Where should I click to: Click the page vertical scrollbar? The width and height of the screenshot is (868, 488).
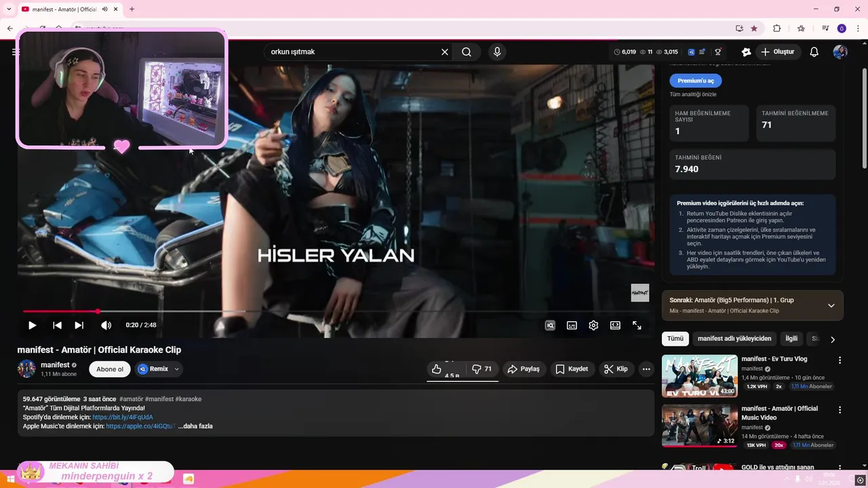click(x=864, y=119)
